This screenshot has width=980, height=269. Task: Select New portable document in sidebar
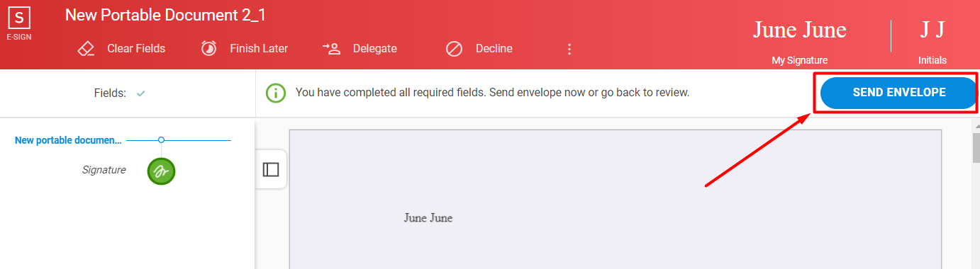tap(68, 140)
